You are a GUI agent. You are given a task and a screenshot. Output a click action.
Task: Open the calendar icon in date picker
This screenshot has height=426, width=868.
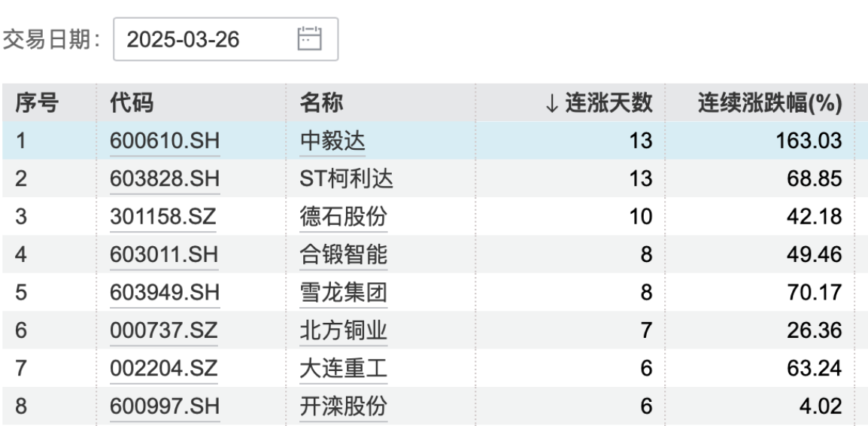click(309, 39)
